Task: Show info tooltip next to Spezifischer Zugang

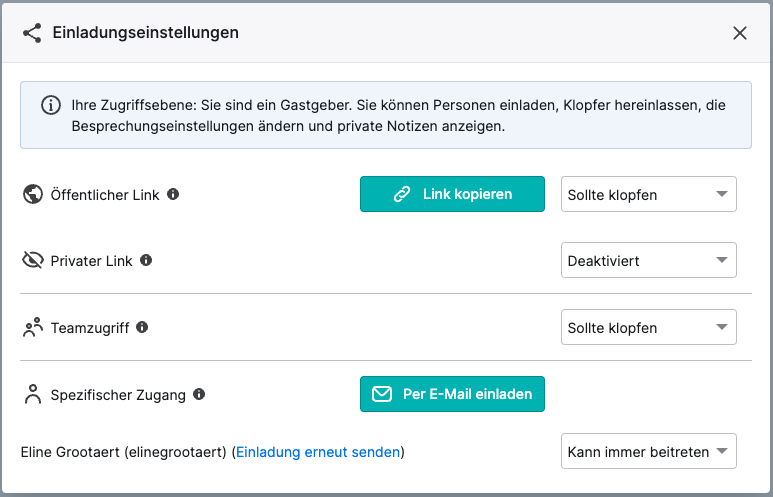Action: click(x=199, y=394)
